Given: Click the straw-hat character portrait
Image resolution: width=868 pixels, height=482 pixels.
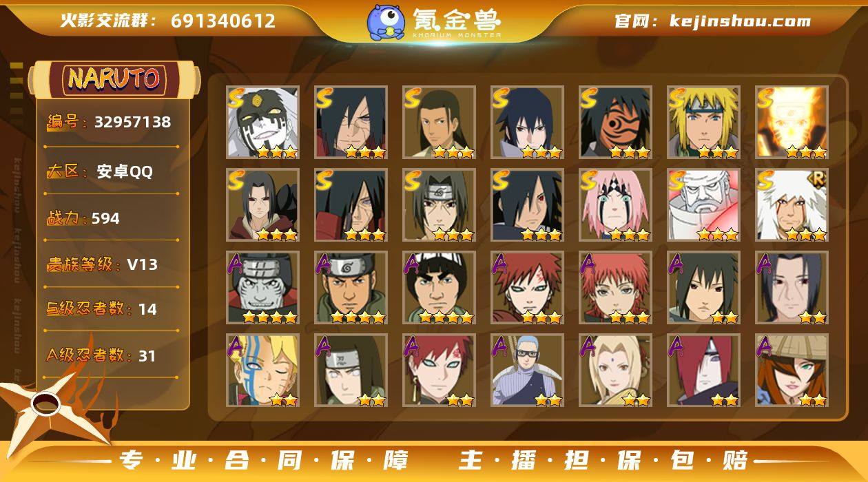Looking at the screenshot, I should tap(792, 370).
